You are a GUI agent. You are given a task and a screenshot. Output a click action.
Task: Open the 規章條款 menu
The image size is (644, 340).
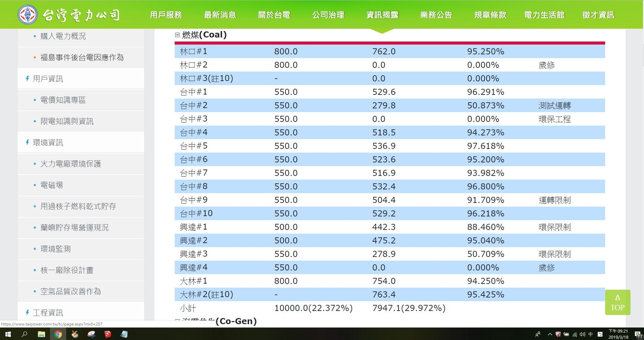pos(490,15)
